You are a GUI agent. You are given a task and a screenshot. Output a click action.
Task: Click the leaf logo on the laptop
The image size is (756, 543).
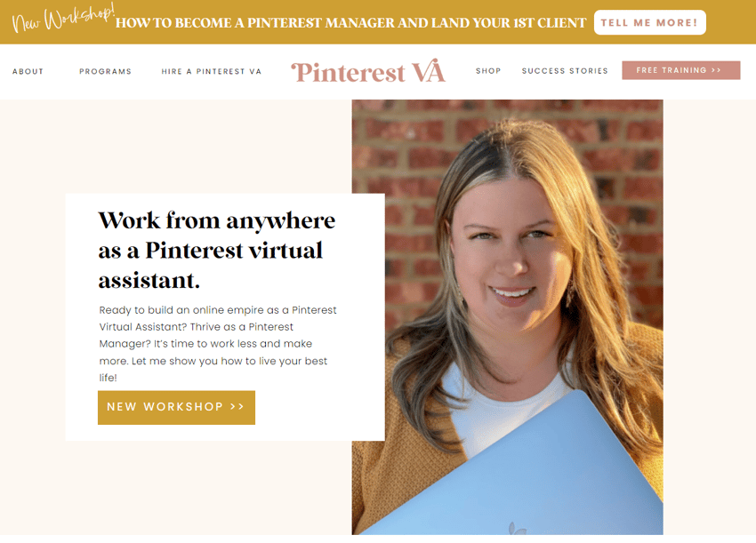[x=518, y=528]
